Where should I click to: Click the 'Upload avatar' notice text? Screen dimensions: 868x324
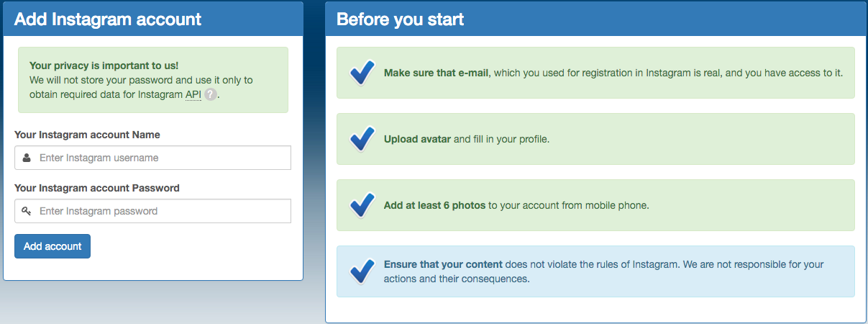467,139
